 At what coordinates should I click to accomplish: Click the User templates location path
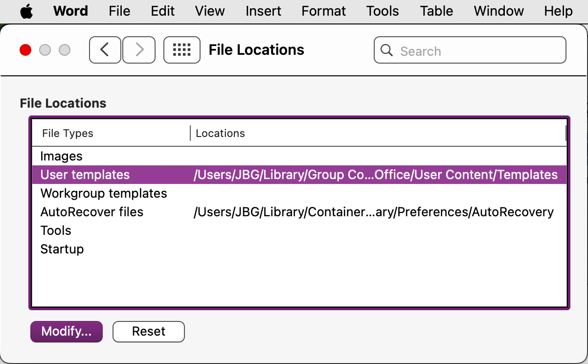(376, 175)
